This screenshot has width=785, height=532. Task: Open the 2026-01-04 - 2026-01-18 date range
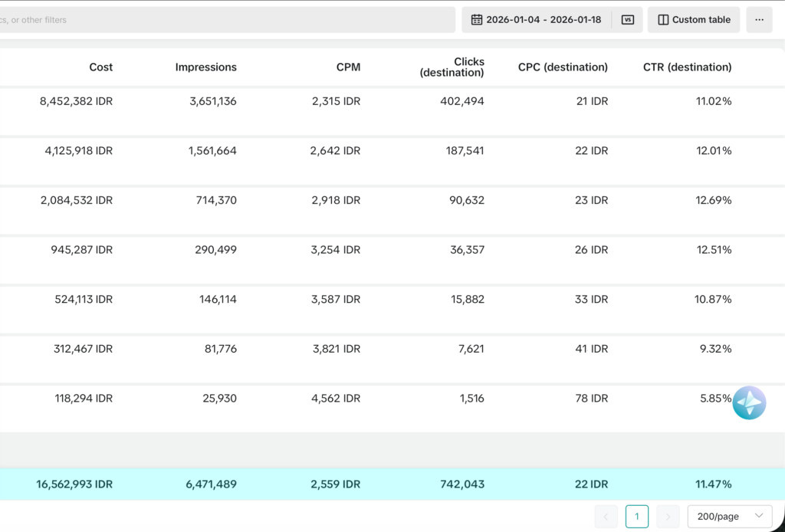pyautogui.click(x=544, y=20)
